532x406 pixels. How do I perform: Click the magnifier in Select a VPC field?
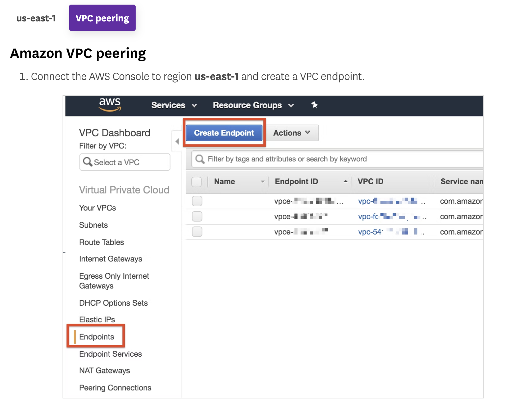pos(88,162)
